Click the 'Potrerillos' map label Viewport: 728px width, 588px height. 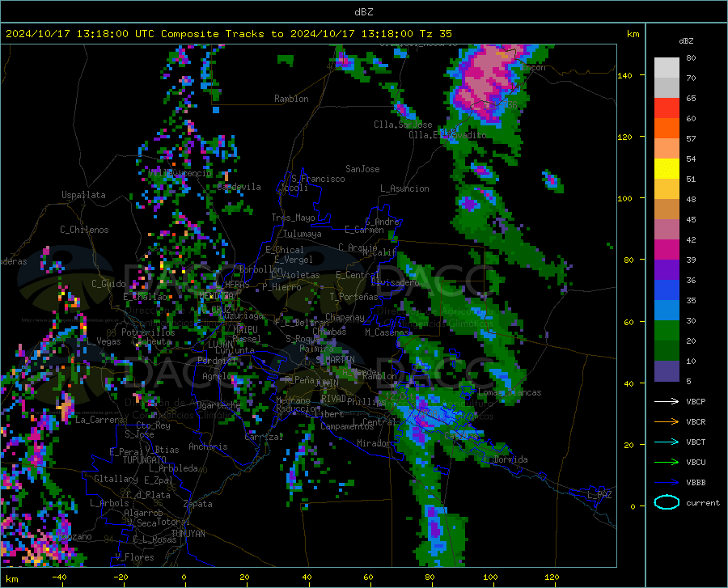pyautogui.click(x=148, y=332)
